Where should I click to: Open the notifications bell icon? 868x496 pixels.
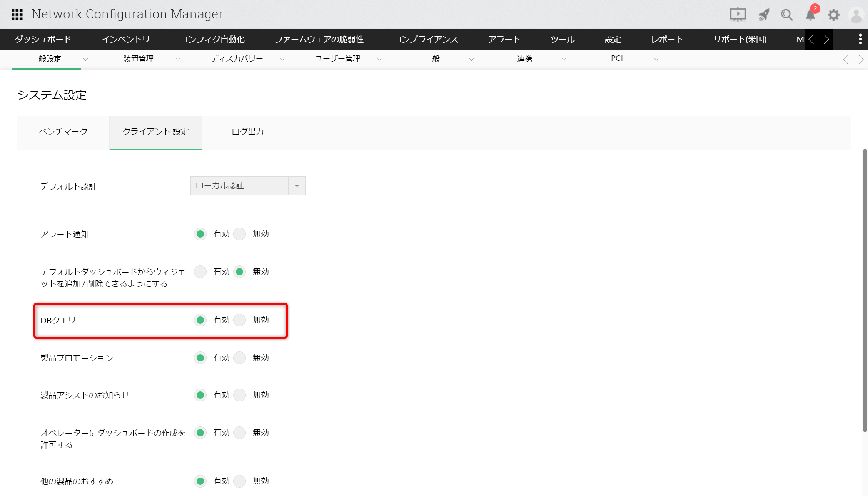(810, 15)
